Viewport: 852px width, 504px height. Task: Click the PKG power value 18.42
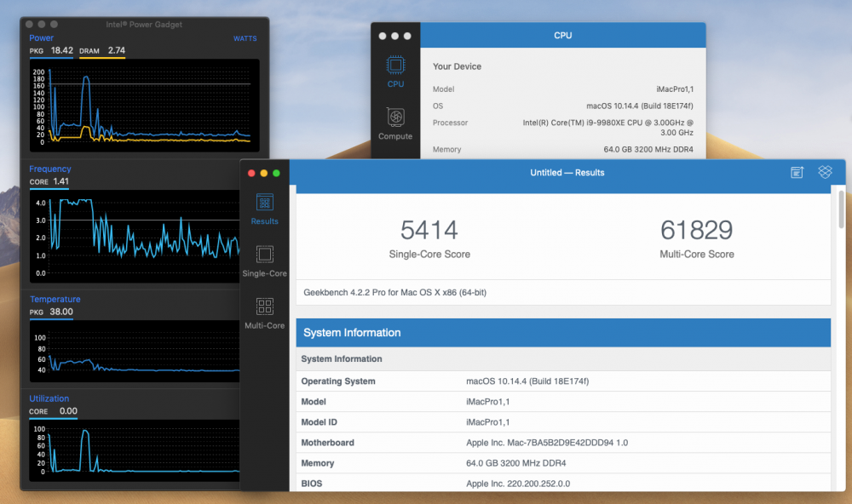(62, 50)
